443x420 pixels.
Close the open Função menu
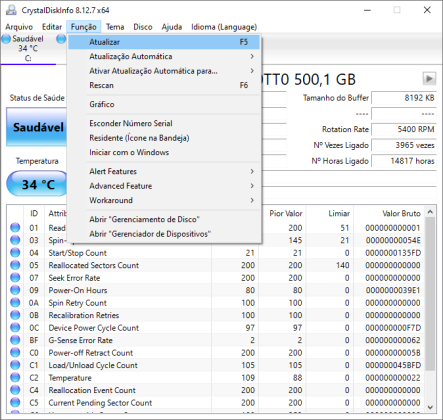[x=83, y=27]
